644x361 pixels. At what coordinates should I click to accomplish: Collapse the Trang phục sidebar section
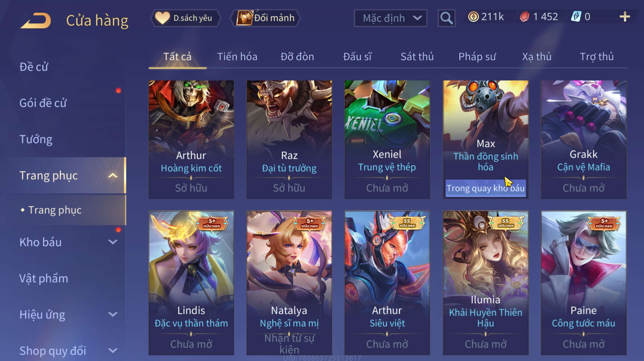pos(113,176)
